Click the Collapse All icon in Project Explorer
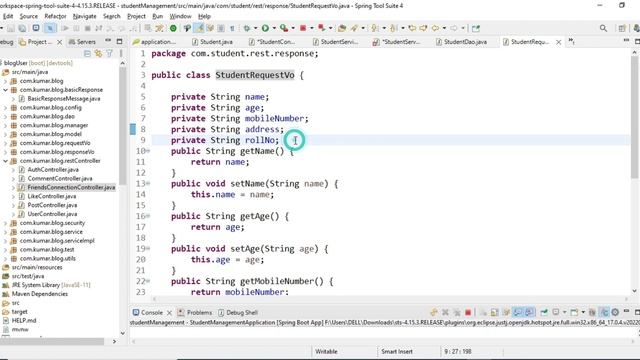Image resolution: width=640 pixels, height=360 pixels. click(x=87, y=53)
